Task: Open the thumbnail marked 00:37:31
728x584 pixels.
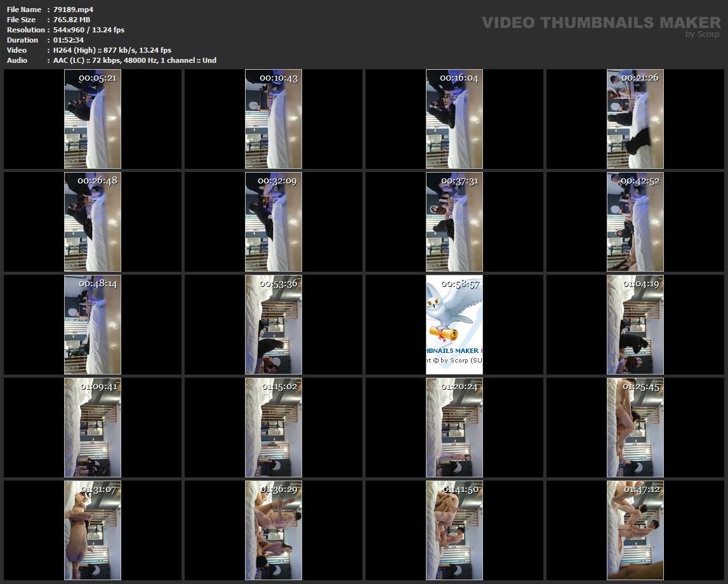Action: pyautogui.click(x=454, y=222)
